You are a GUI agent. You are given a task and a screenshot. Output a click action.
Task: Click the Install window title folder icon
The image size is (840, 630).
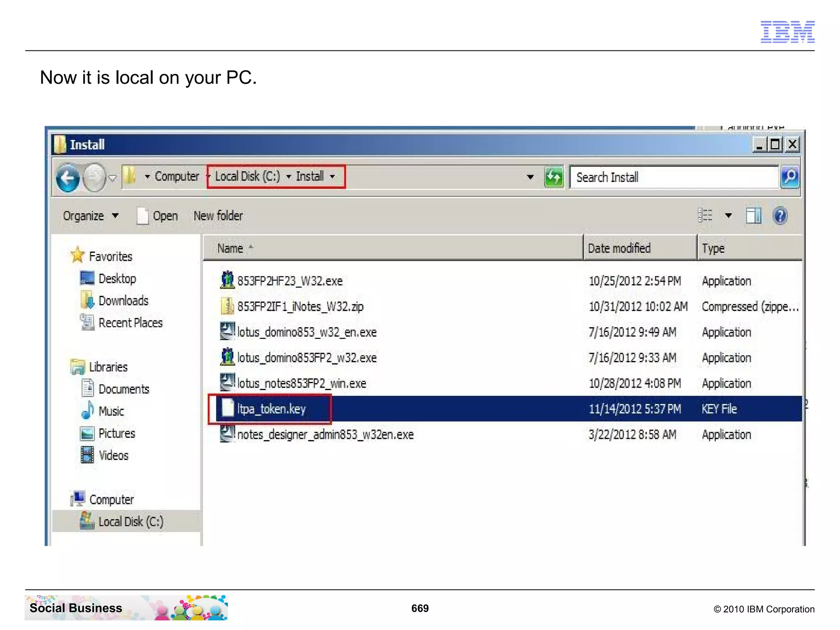pos(60,144)
